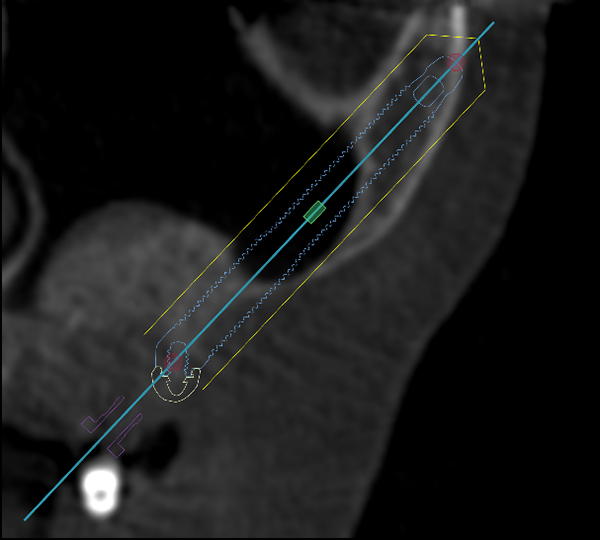Select the upper-left purple sleeve outline

tap(99, 415)
